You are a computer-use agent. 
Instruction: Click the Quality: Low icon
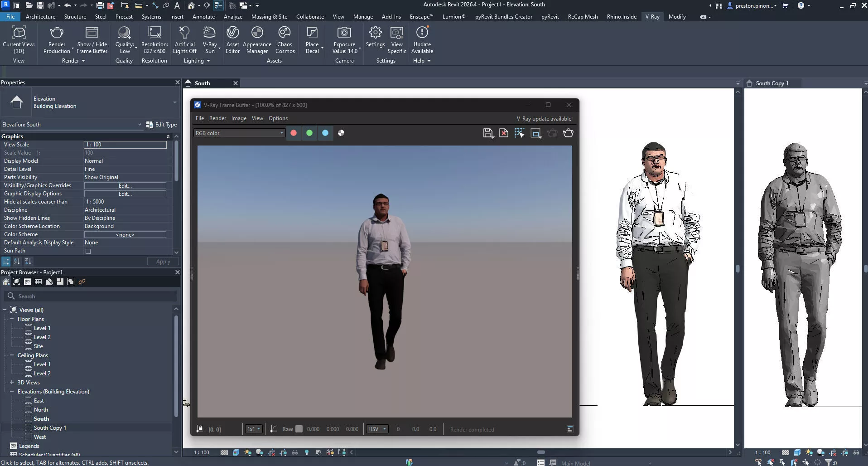click(x=124, y=33)
